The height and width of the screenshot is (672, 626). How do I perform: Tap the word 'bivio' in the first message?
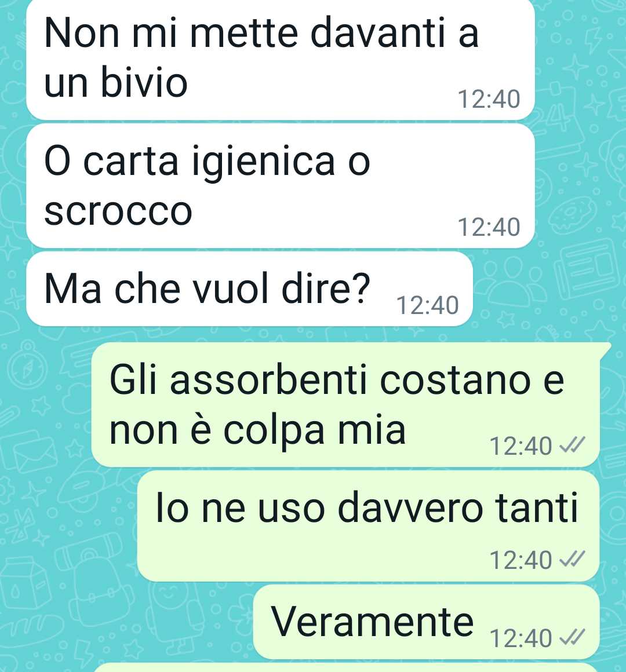point(144,81)
